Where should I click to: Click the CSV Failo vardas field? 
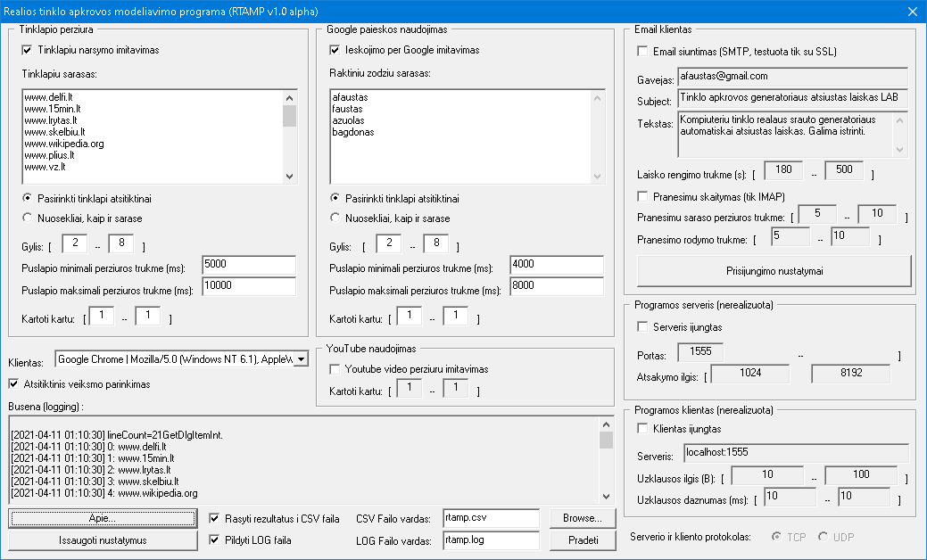(491, 519)
